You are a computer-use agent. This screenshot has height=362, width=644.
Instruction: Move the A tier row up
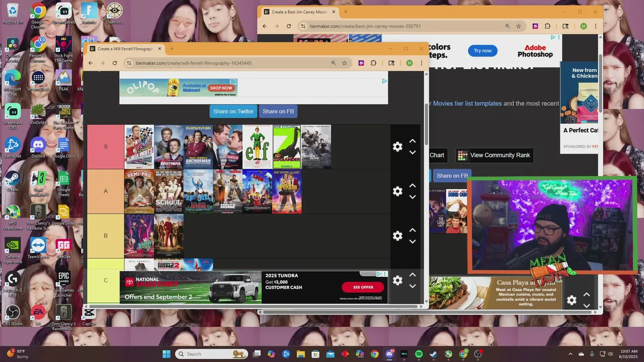(413, 186)
